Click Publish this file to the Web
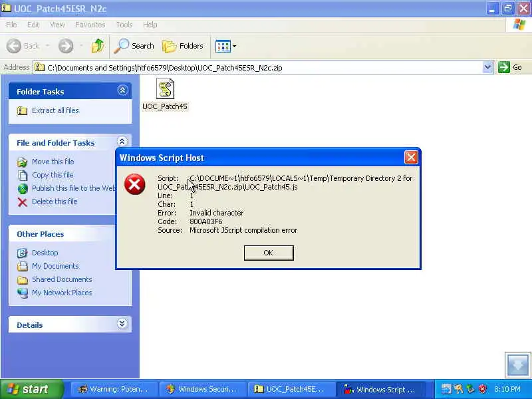 (x=74, y=188)
